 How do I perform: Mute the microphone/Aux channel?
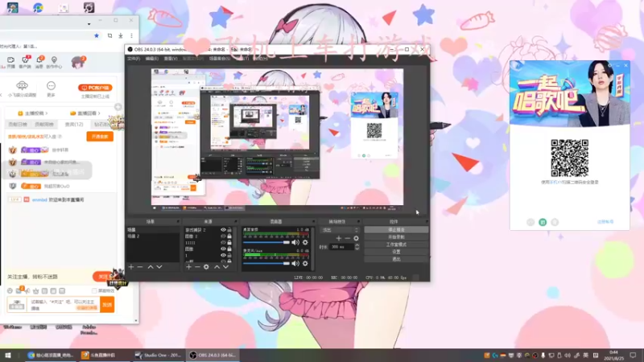click(x=295, y=264)
